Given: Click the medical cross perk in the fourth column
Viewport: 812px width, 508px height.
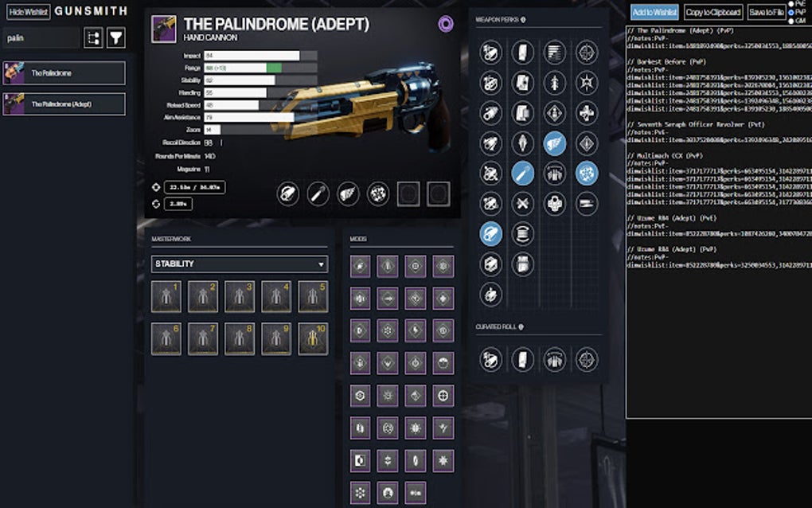Looking at the screenshot, I should click(586, 113).
